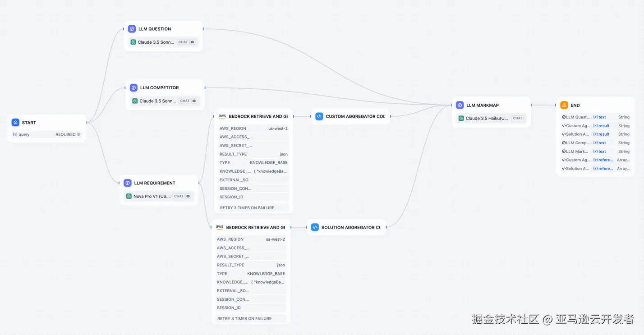Click END node input connection handle
The height and width of the screenshot is (335, 644).
tap(556, 105)
